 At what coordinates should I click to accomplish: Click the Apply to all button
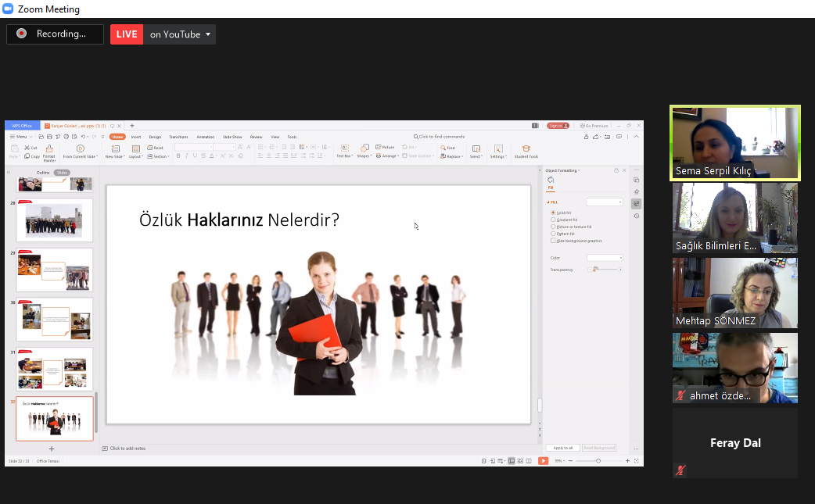563,448
